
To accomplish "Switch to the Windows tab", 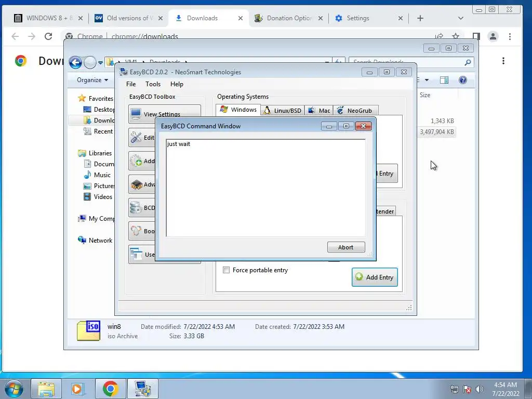I will [238, 110].
